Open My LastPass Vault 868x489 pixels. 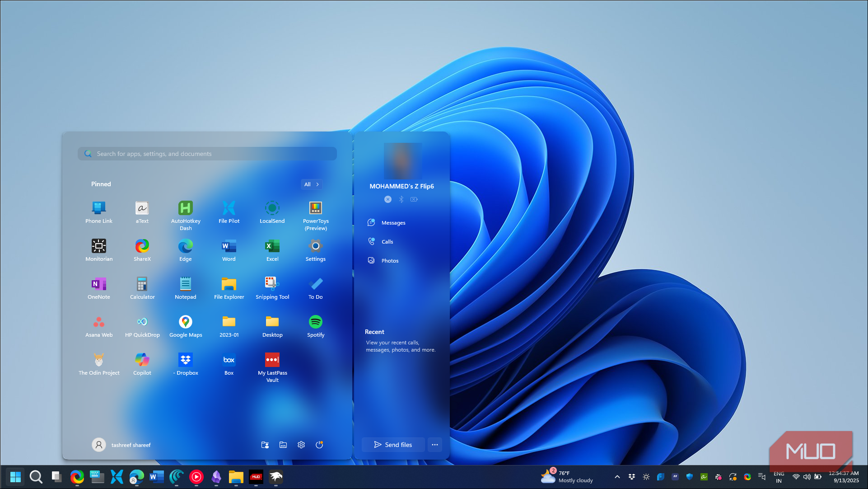[x=272, y=367]
